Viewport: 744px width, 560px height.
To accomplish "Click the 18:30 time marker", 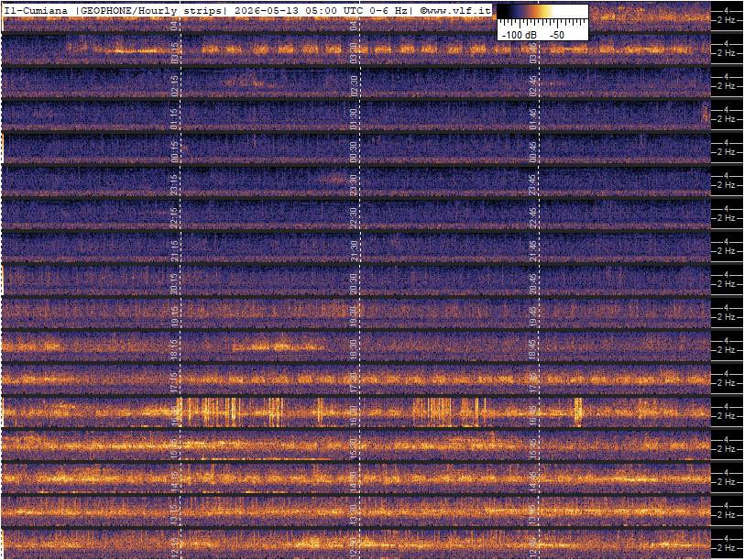I will 354,350.
